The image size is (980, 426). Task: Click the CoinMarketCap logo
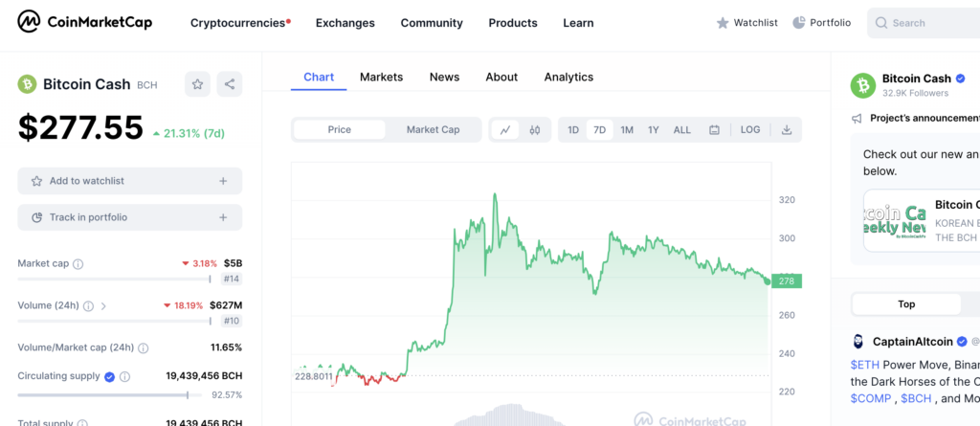pyautogui.click(x=84, y=23)
